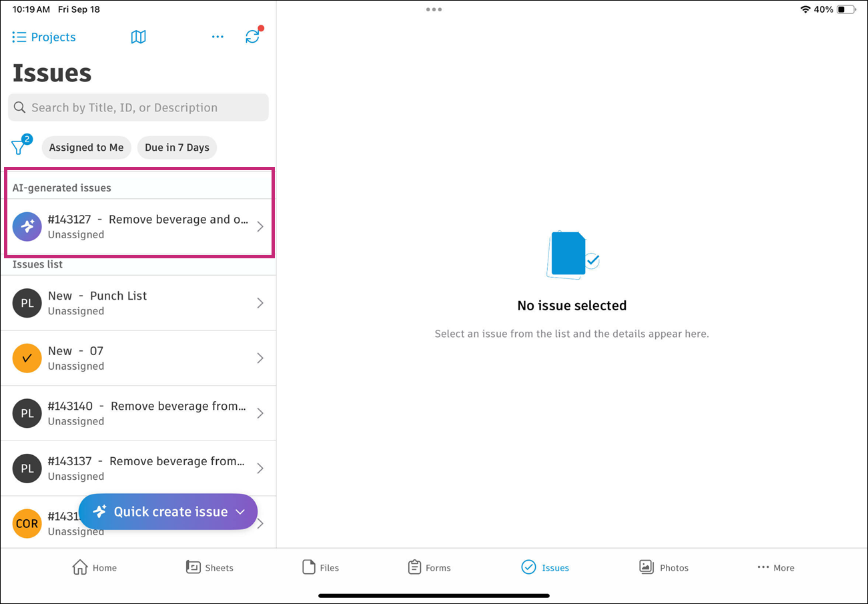Open issue #143140 Remove beverage
Screen dimensions: 868x604
[x=138, y=413]
